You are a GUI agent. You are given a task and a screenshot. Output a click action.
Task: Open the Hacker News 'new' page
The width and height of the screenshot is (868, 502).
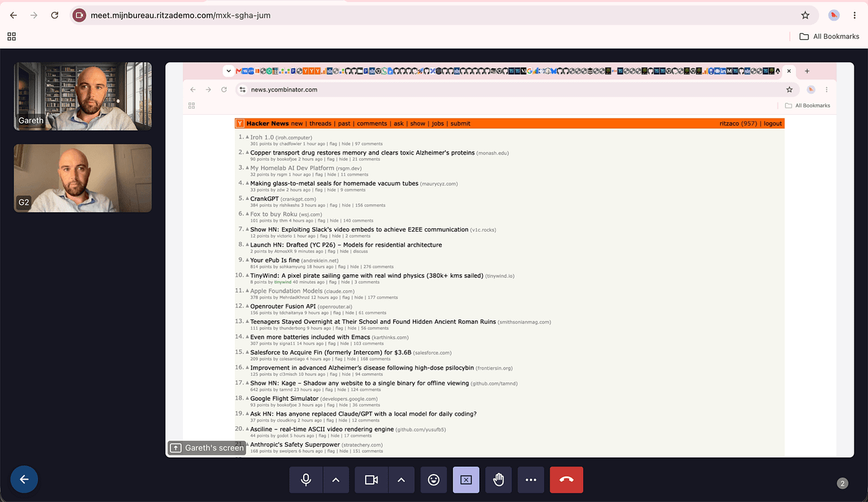tap(297, 123)
